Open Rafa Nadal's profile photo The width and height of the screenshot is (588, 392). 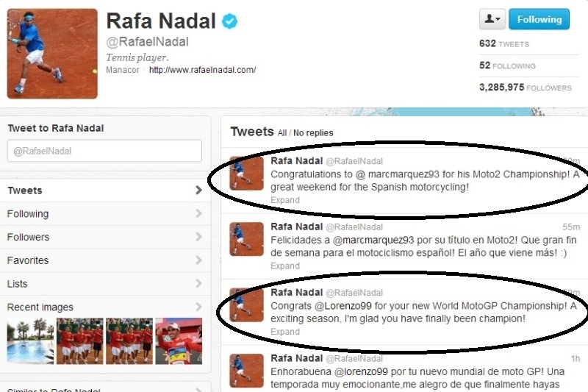tap(52, 54)
